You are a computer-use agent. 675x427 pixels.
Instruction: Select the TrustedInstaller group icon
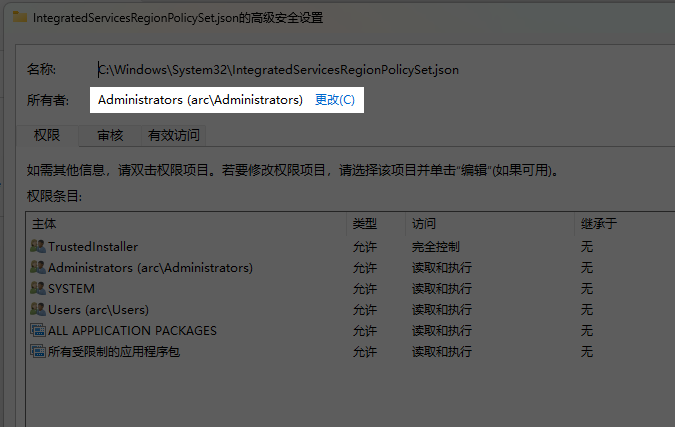(x=38, y=246)
